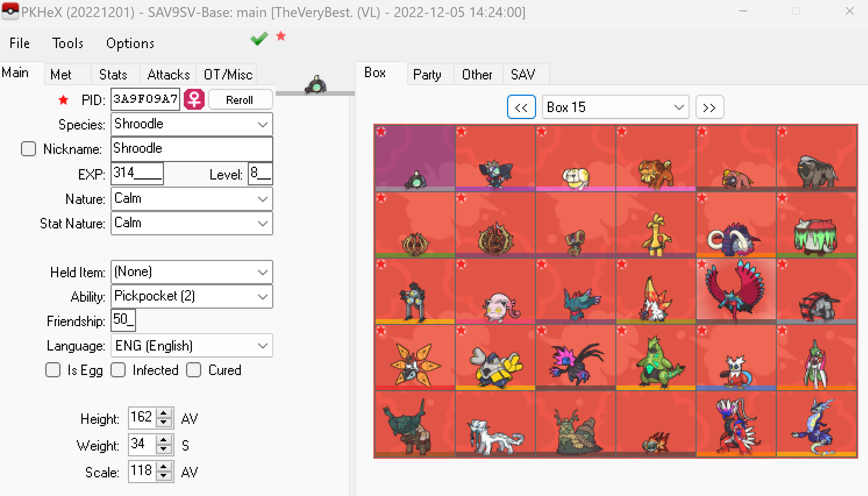Screen dimensions: 868x496
Task: Go to the previous box
Action: (521, 107)
